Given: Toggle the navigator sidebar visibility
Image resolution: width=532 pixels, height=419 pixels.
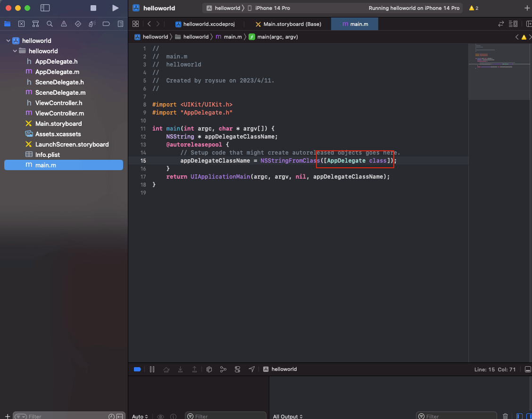Looking at the screenshot, I should (x=45, y=8).
